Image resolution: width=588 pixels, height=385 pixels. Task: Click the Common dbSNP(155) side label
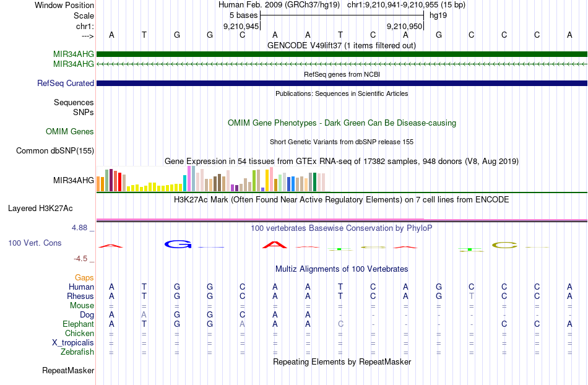pyautogui.click(x=55, y=150)
